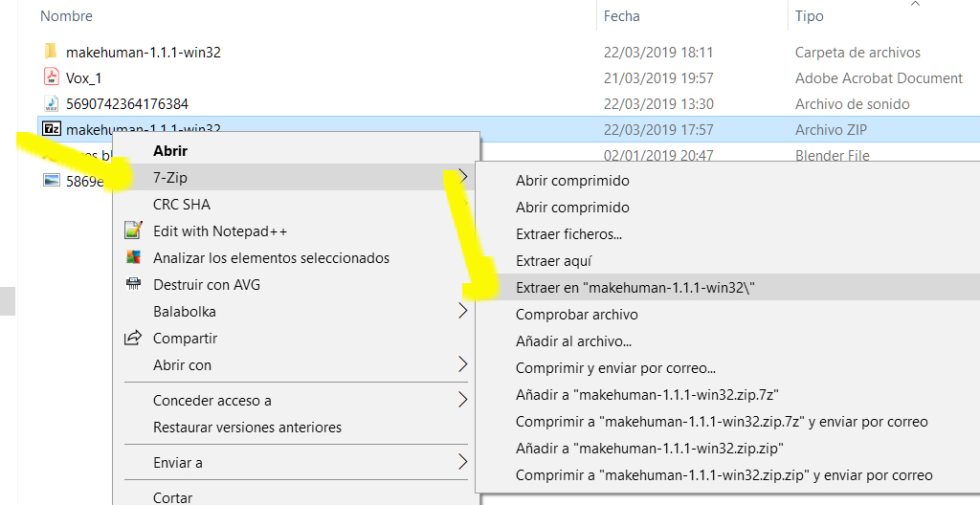Image resolution: width=980 pixels, height=505 pixels.
Task: Click the 7z archive icon of makehuman zip
Action: 52,129
